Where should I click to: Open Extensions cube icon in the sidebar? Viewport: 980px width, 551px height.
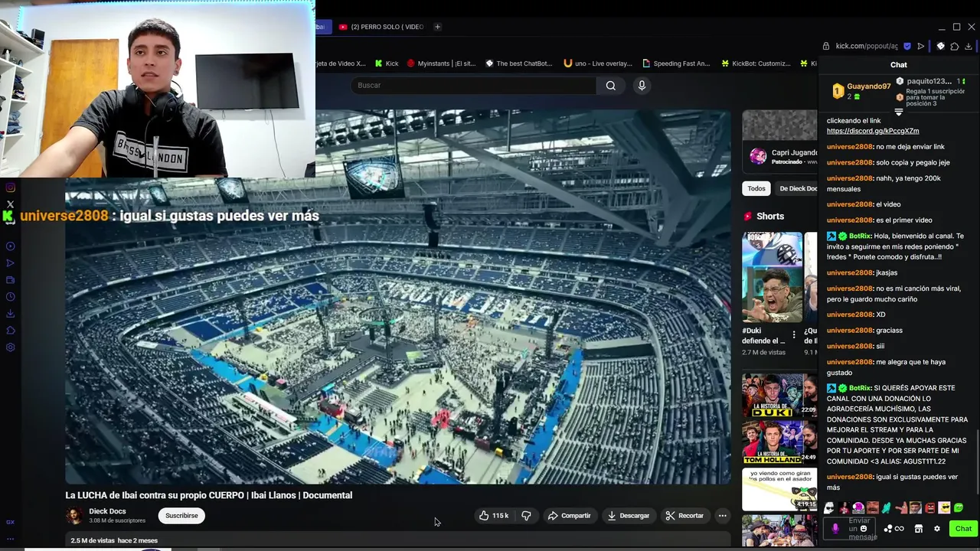click(10, 331)
